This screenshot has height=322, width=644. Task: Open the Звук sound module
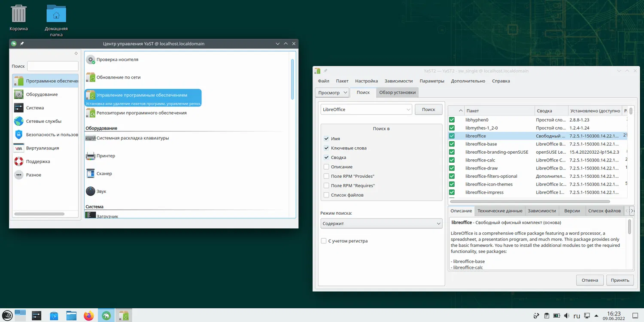(96, 191)
